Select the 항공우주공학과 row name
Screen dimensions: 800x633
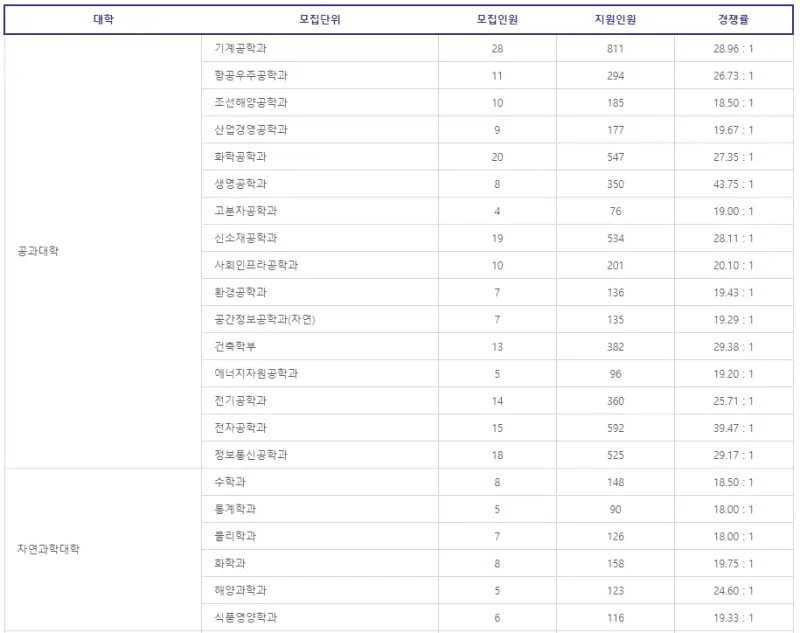pos(251,75)
